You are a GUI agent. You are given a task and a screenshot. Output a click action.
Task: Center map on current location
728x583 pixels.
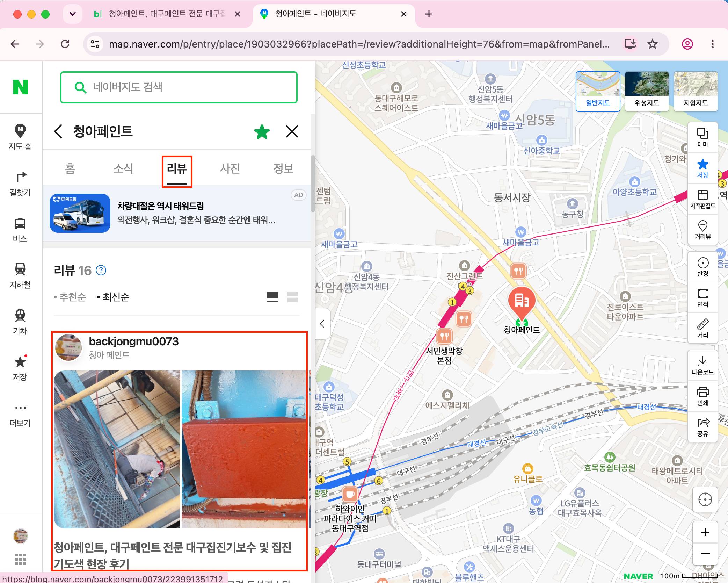[705, 499]
